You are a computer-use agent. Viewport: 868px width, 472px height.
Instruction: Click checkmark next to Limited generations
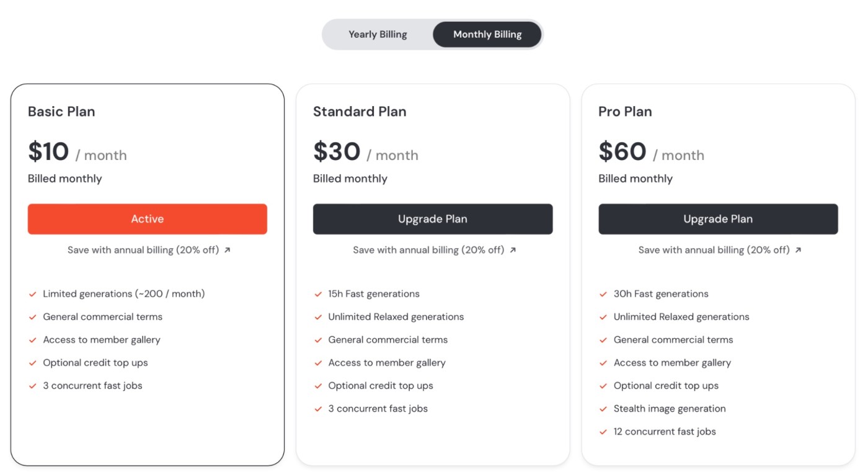tap(33, 294)
